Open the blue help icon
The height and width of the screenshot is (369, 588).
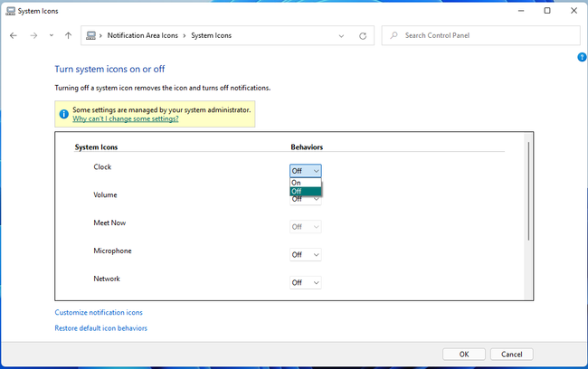[x=582, y=57]
